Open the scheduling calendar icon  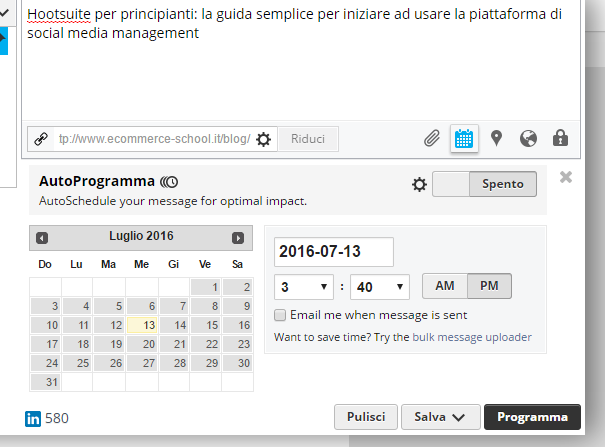[x=464, y=139]
